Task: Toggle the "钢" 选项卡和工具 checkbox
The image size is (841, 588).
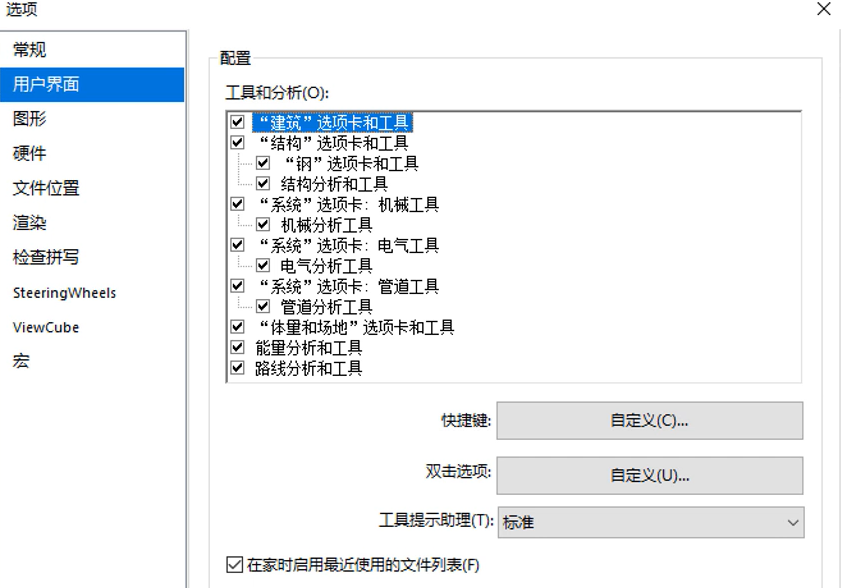Action: coord(263,163)
